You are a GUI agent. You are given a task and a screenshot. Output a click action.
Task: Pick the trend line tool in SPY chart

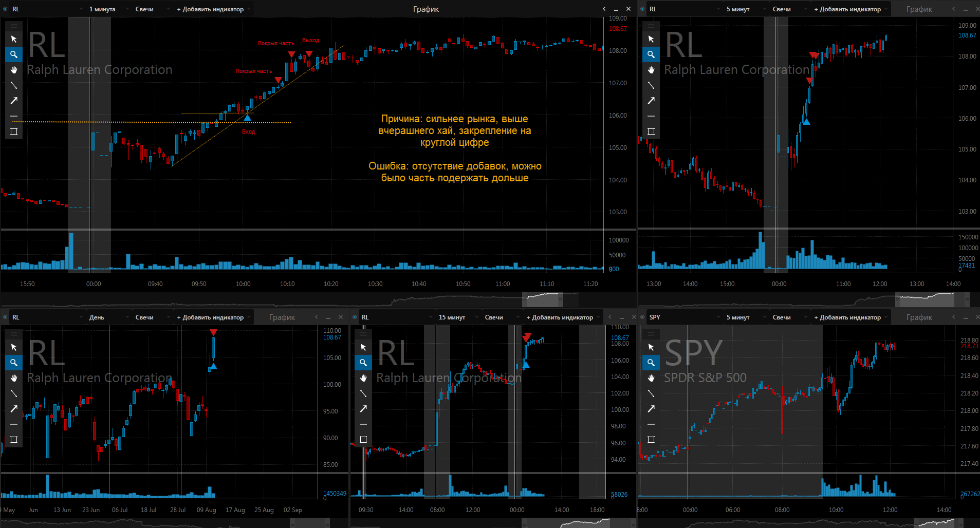pyautogui.click(x=651, y=393)
